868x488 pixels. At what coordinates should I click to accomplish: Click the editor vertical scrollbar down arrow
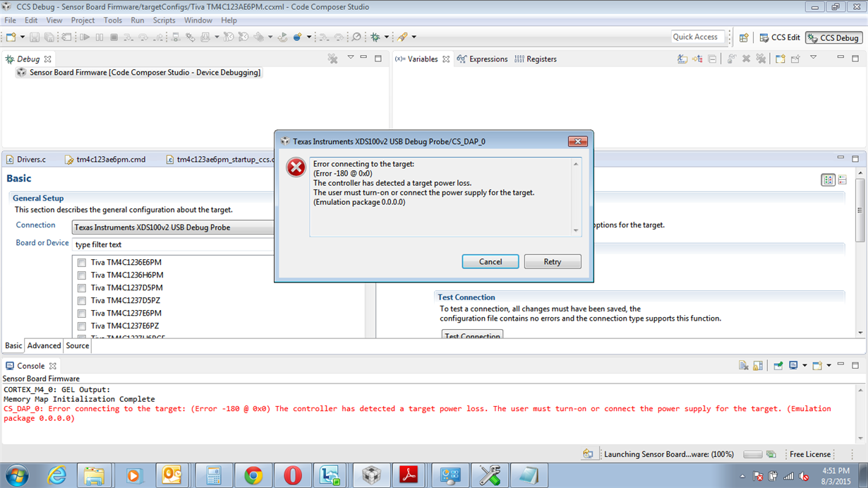860,333
